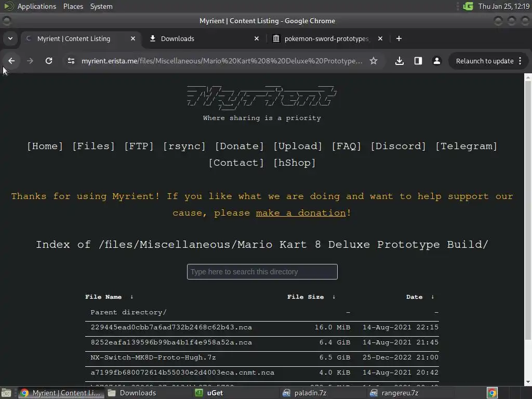Go back using the browser back arrow
Screen dimensions: 532x399
[11, 61]
